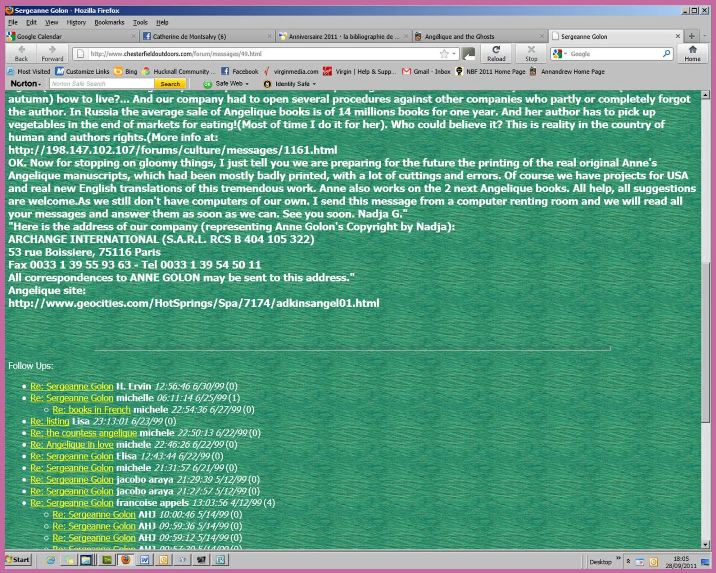Click the page identity icon in address bar
The width and height of the screenshot is (716, 573).
point(80,54)
